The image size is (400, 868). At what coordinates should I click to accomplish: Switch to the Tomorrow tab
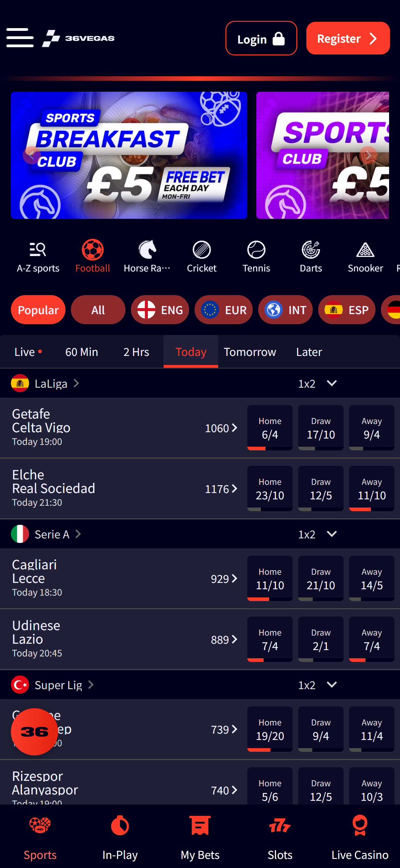[250, 351]
